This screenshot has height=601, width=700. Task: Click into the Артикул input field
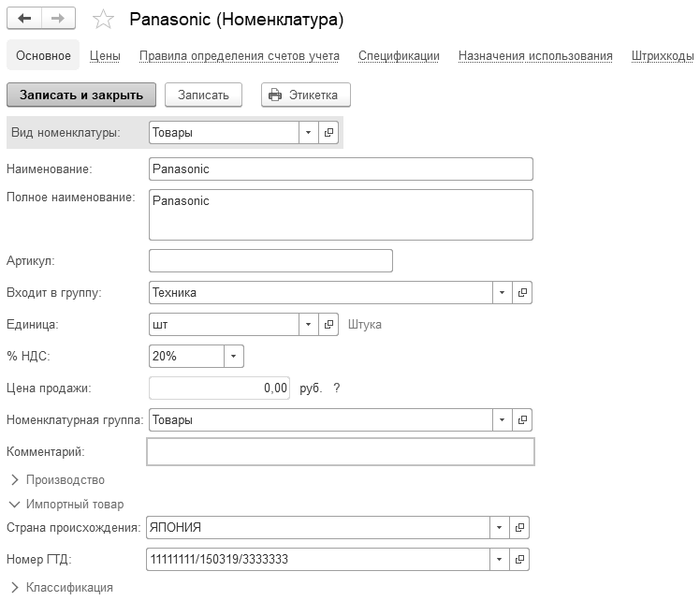[x=270, y=261]
